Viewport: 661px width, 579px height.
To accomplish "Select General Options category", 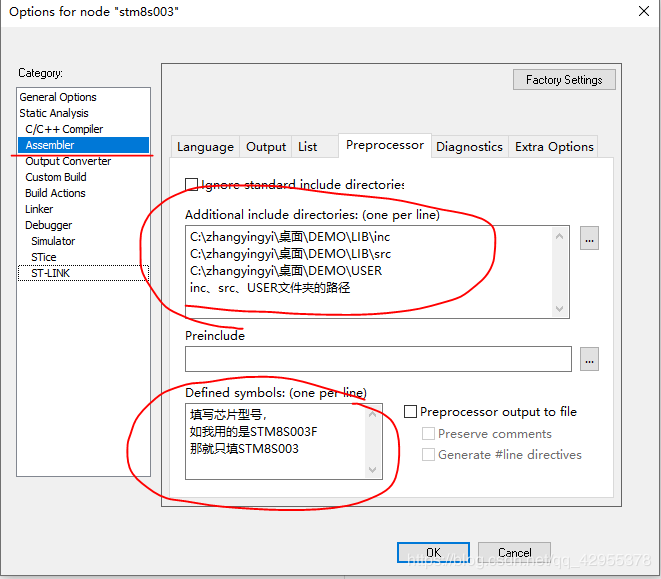I will click(58, 97).
